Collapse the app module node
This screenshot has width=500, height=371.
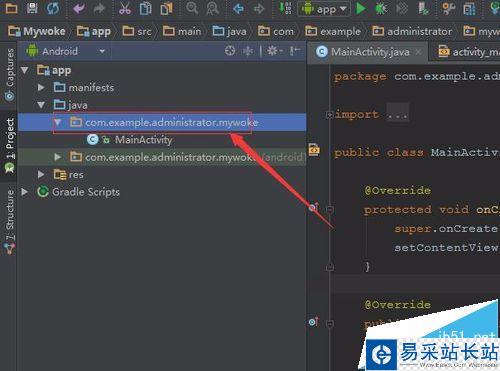click(x=25, y=70)
